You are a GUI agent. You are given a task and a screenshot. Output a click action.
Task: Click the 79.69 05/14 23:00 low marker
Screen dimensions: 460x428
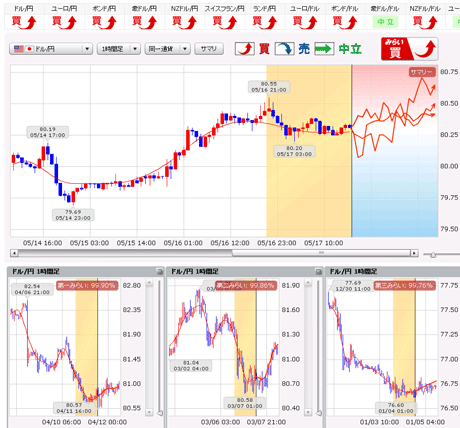[73, 215]
